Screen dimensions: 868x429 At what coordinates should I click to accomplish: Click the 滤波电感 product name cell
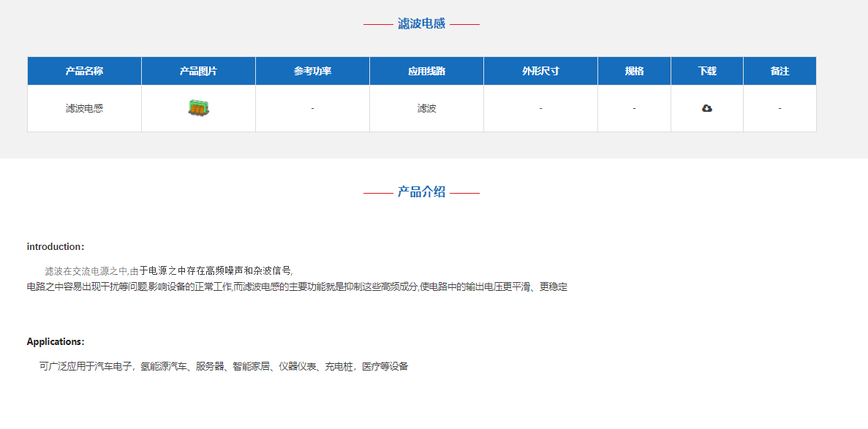coord(84,108)
